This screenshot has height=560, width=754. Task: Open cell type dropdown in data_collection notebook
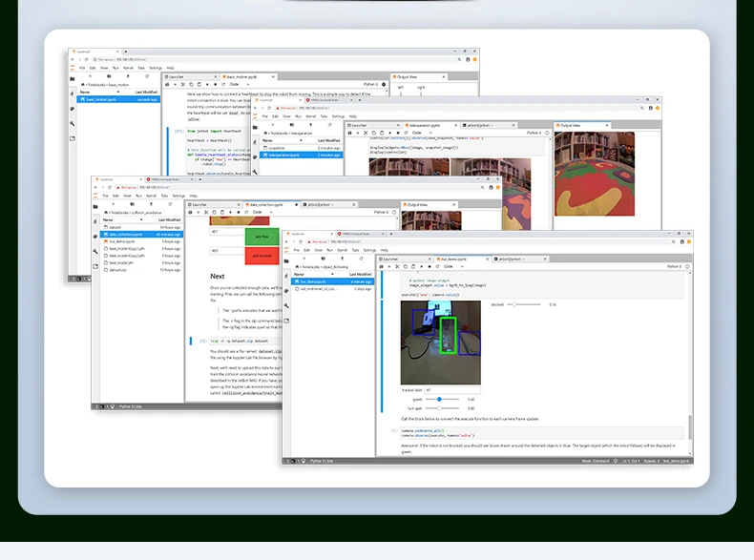tap(262, 212)
